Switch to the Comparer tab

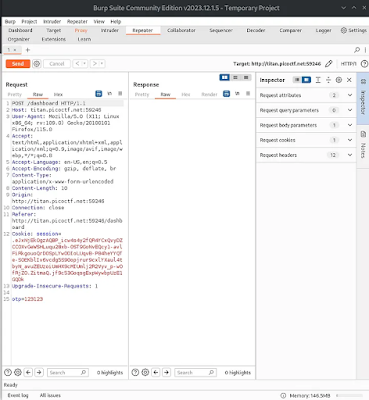(x=291, y=30)
